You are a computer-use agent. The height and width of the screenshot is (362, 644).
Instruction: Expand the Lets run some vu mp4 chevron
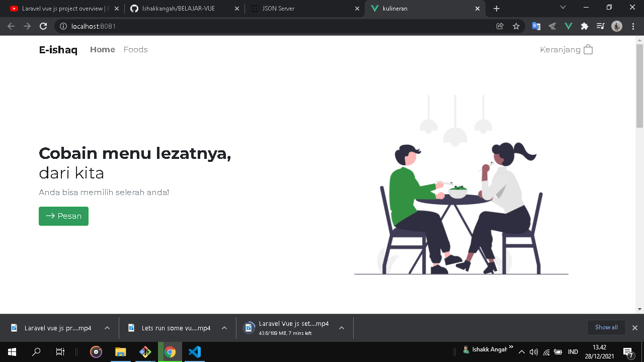click(x=223, y=327)
